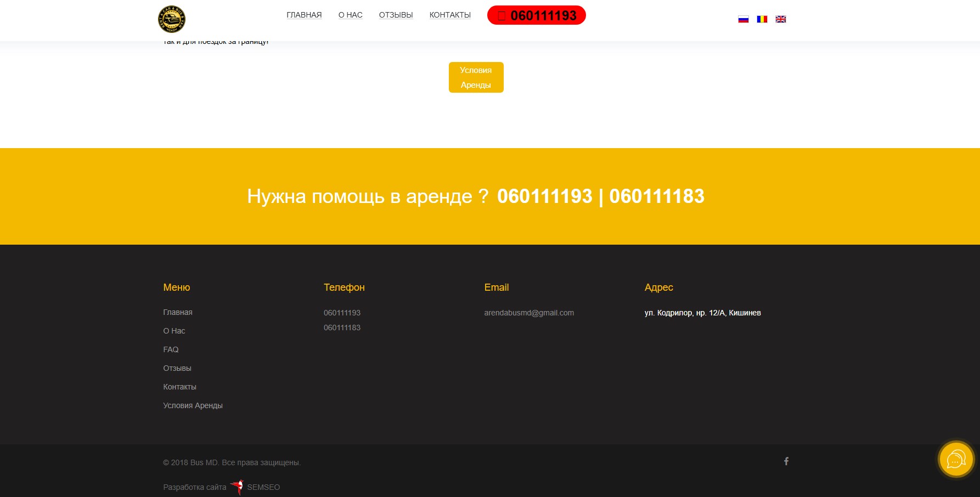Open the ГЛАВНАЯ menu item
Viewport: 980px width, 497px height.
304,15
